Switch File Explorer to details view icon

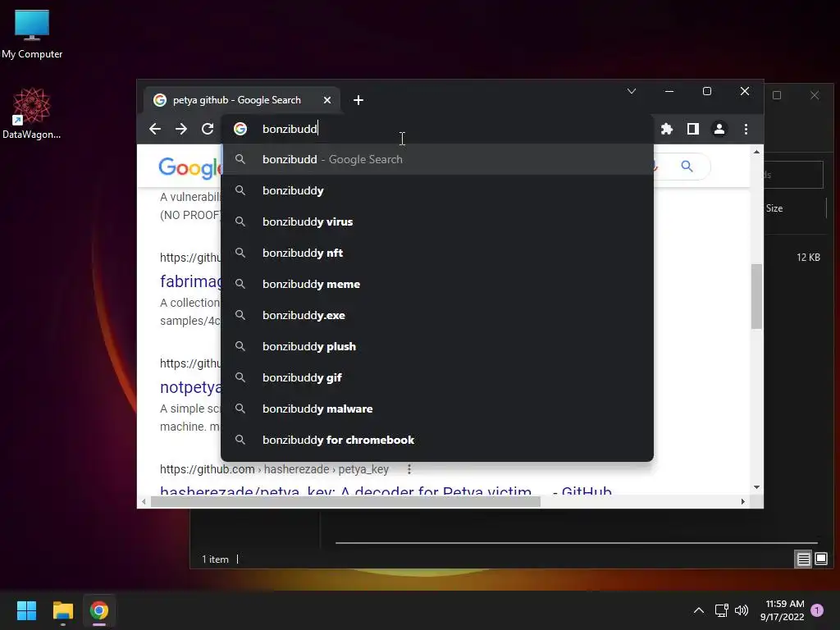click(x=803, y=559)
